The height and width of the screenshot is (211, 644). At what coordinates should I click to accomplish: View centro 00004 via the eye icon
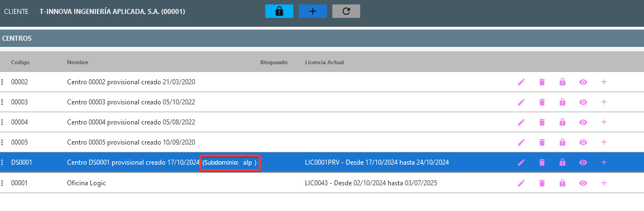click(x=583, y=122)
